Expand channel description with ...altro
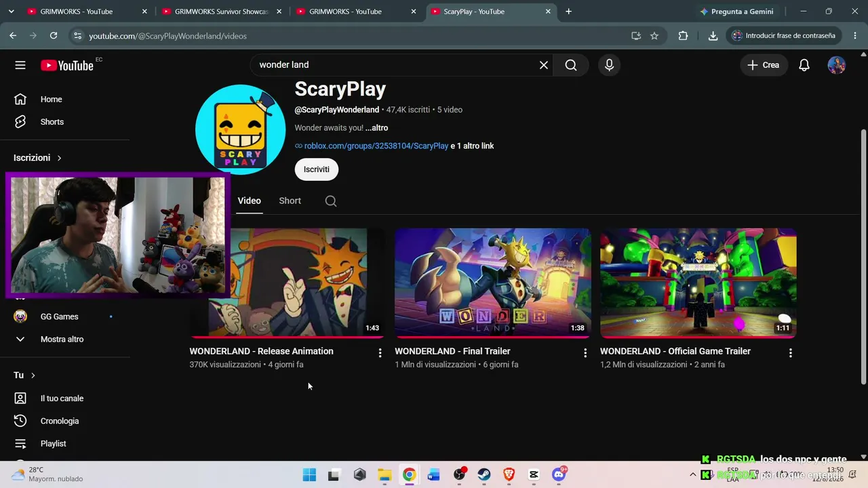 click(376, 128)
